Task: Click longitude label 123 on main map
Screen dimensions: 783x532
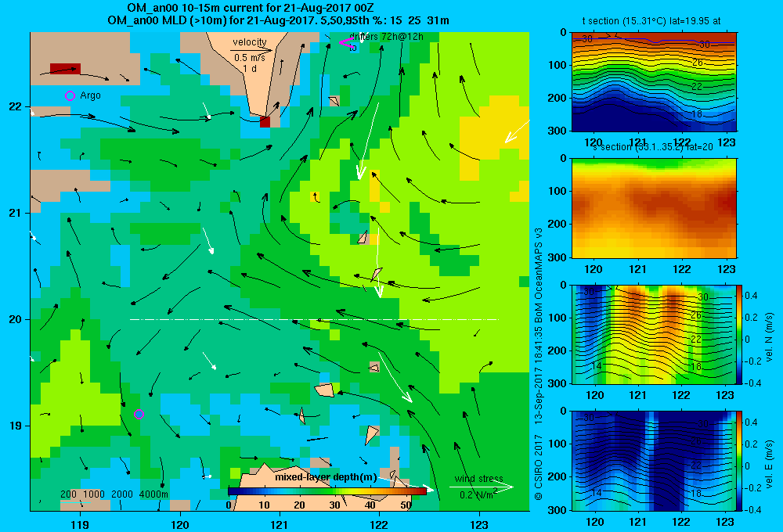Action: click(479, 524)
